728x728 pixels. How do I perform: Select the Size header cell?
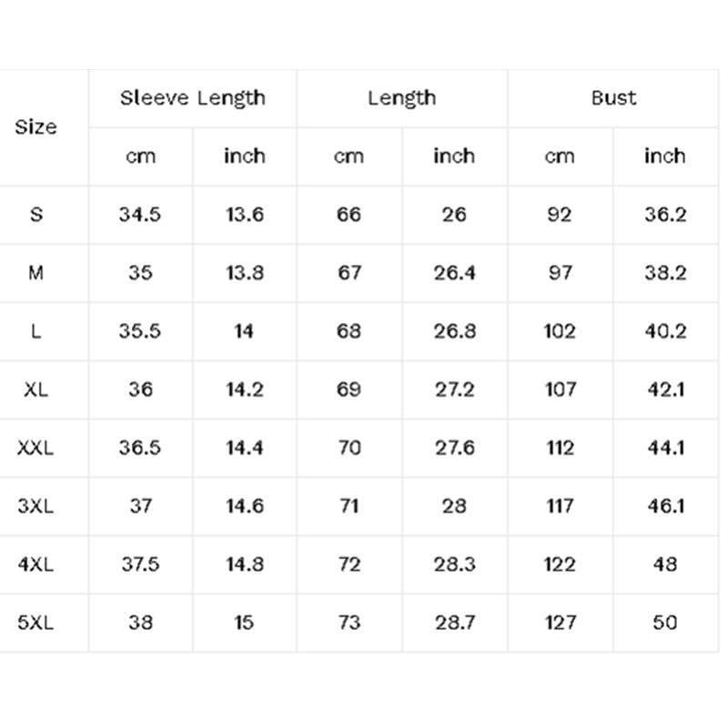coord(35,126)
